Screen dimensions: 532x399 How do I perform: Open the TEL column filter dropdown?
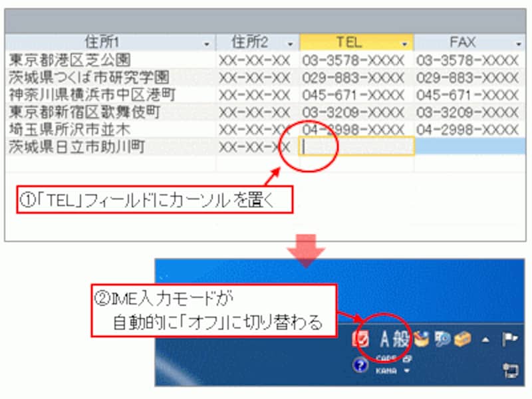click(x=404, y=44)
